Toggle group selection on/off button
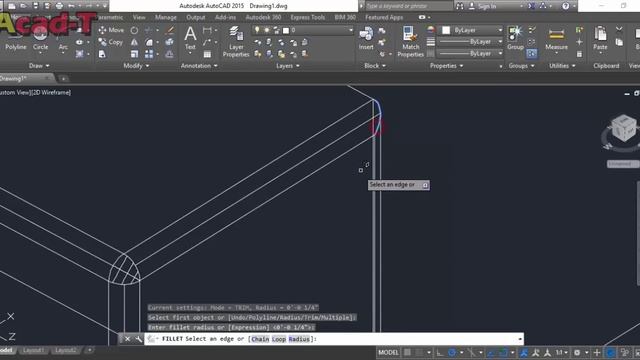 coord(531,53)
